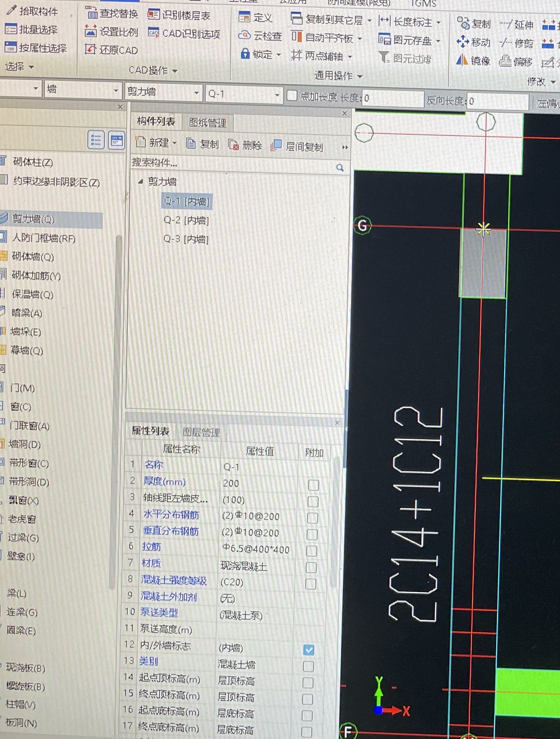The width and height of the screenshot is (560, 739).
Task: Expand the CAD操作 group dropdown
Action: [175, 71]
